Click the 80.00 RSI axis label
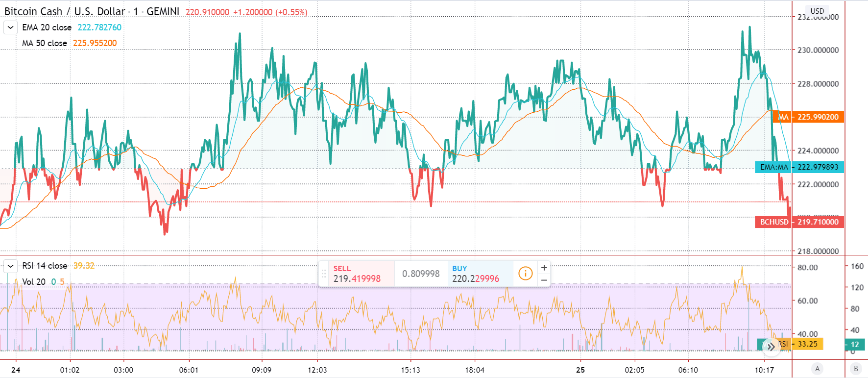 807,268
